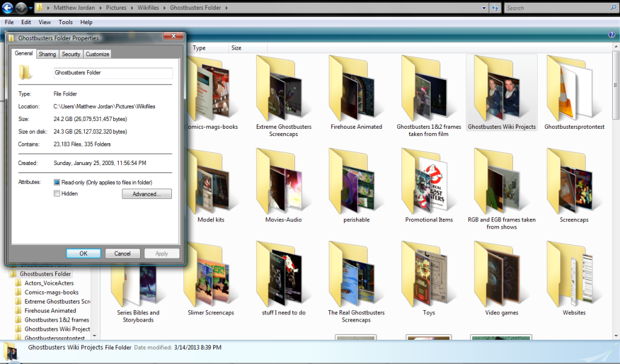
Task: Open the Tools menu
Action: click(65, 22)
